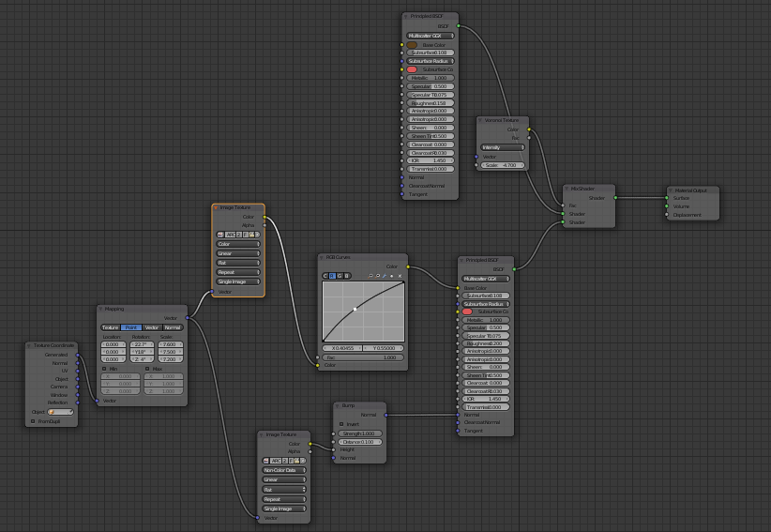771x532 pixels.
Task: Zoom in on the RGB Curves graph
Action: 370,276
